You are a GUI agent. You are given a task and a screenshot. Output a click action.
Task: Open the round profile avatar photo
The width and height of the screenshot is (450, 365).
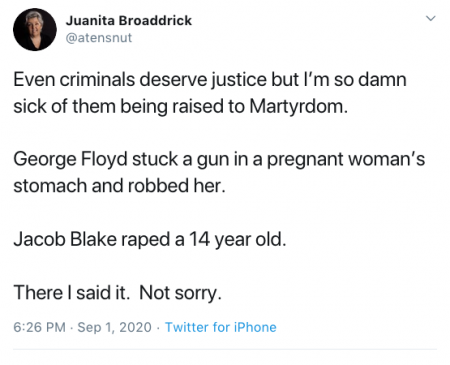35,29
